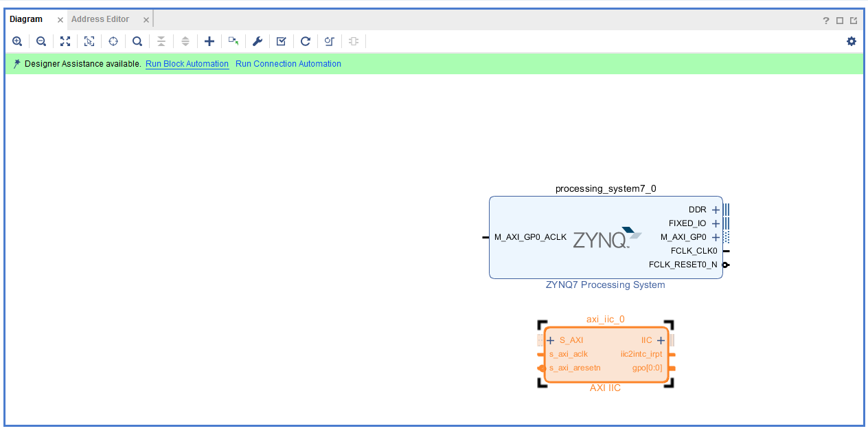This screenshot has width=868, height=433.
Task: Click Run Connection Automation link
Action: coord(288,64)
